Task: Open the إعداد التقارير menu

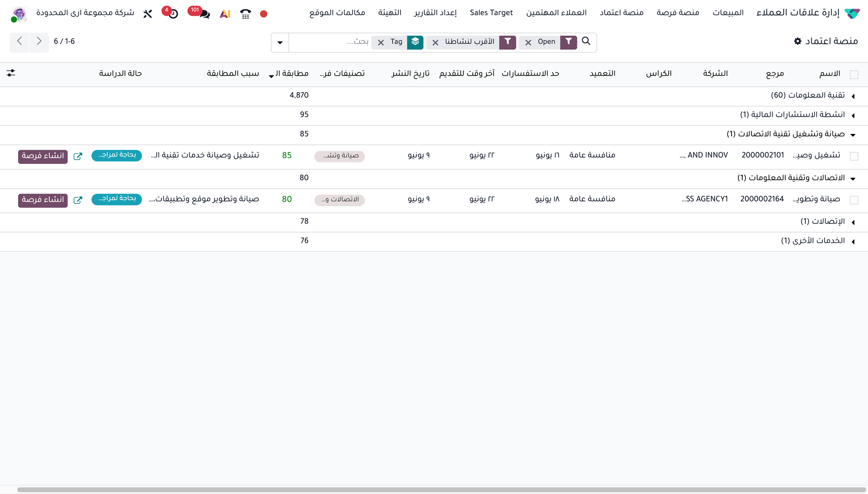Action: [x=435, y=13]
